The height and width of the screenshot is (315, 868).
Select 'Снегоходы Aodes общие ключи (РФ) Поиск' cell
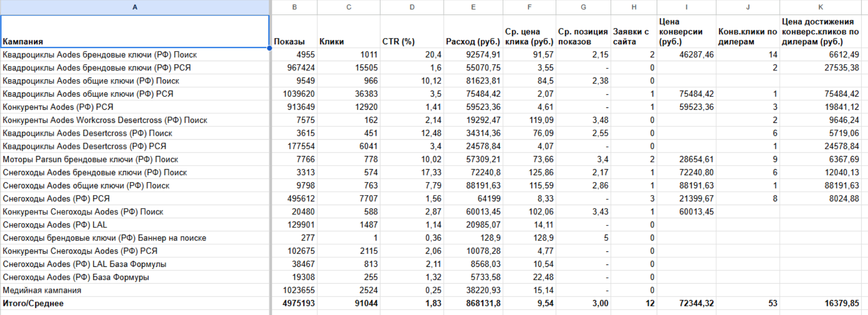tap(135, 185)
